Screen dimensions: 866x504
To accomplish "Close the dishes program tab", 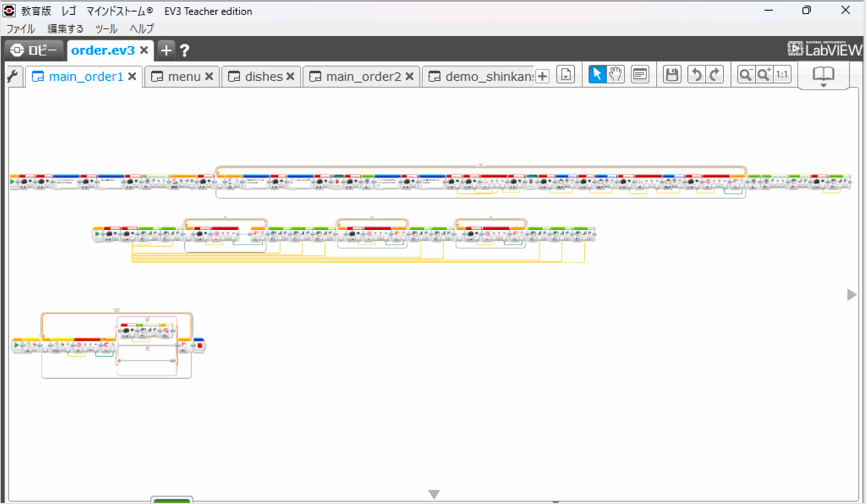I will (x=290, y=77).
